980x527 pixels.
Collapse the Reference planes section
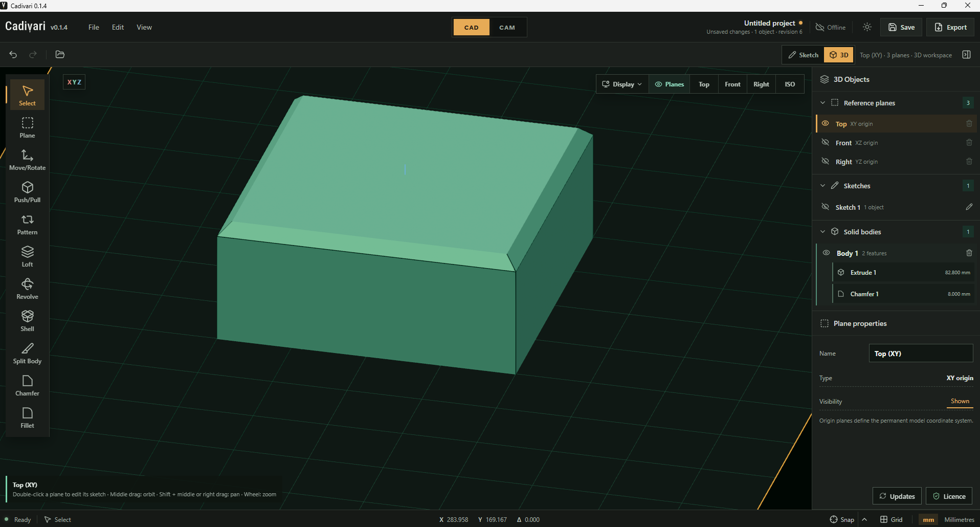822,103
